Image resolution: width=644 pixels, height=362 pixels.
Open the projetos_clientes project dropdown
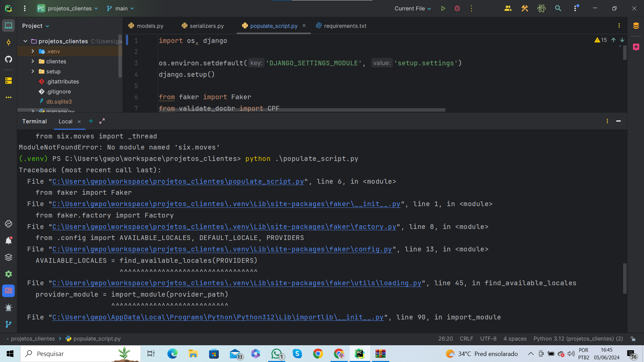click(67, 8)
